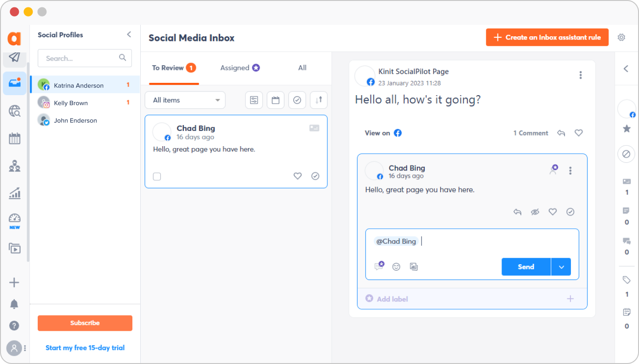Tick the checkbox on Chad Bing's message card
Image resolution: width=639 pixels, height=364 pixels.
(x=157, y=176)
